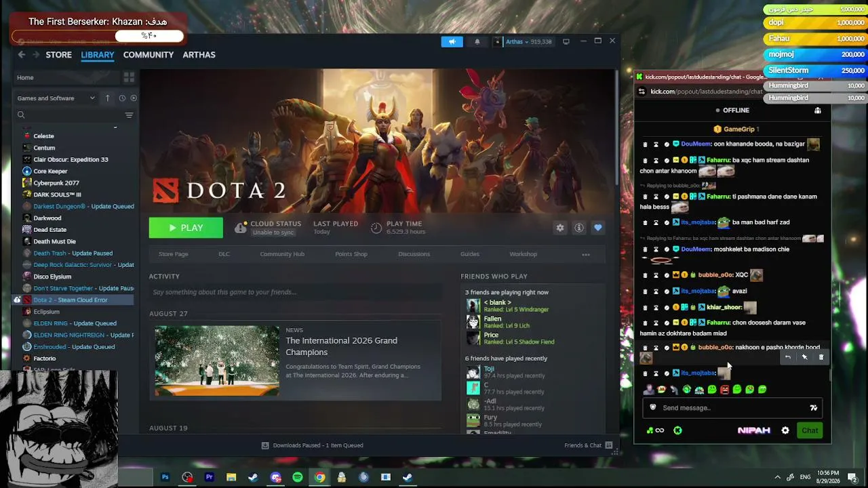Select Celeste in library list
Screen dimensions: 868x488
(x=43, y=136)
